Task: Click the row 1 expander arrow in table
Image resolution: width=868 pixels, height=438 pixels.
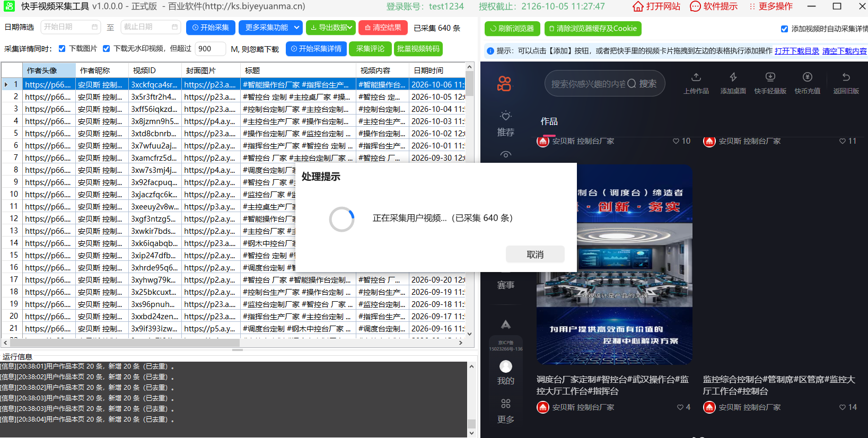Action: coord(6,85)
